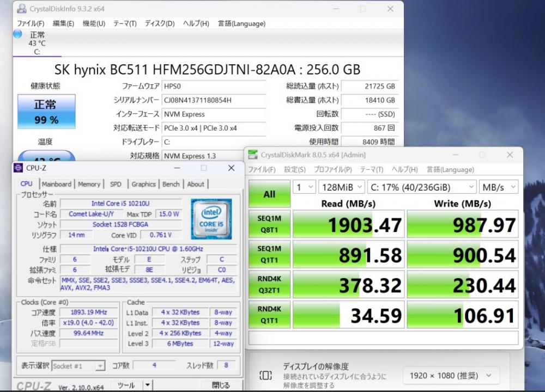Viewport: 545px width, 392px height.
Task: Switch to the SPD tab in CPU-Z
Action: (x=116, y=184)
